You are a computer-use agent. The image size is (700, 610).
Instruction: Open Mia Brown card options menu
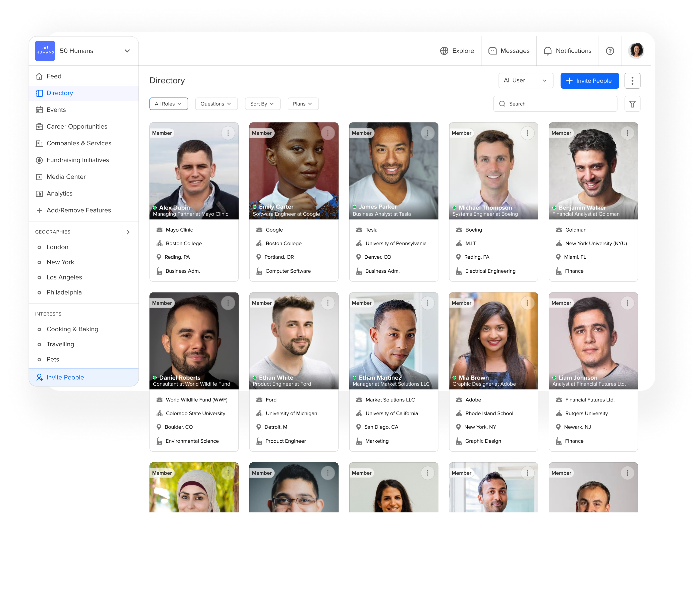pyautogui.click(x=527, y=303)
